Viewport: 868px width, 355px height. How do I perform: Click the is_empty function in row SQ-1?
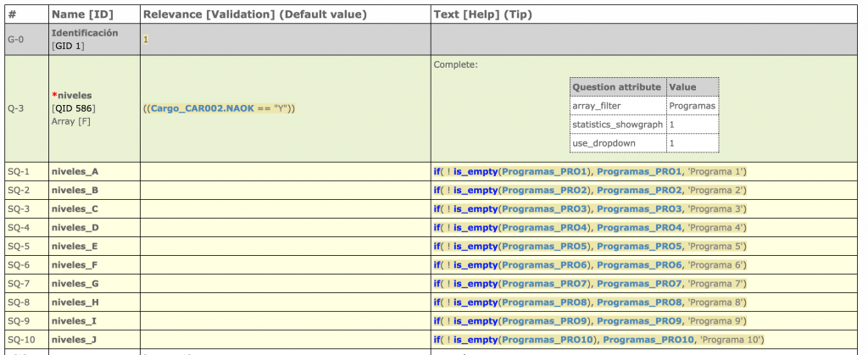point(475,172)
